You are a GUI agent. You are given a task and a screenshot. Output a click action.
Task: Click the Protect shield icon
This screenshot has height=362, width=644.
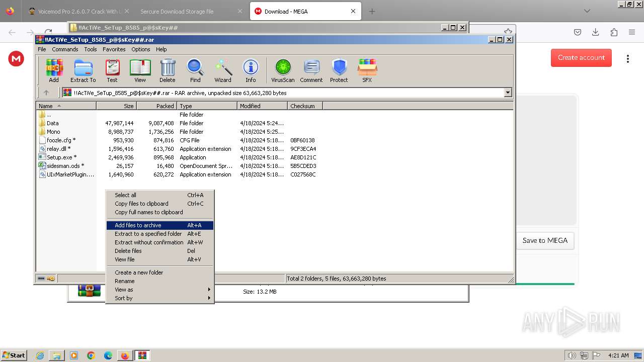point(339,70)
